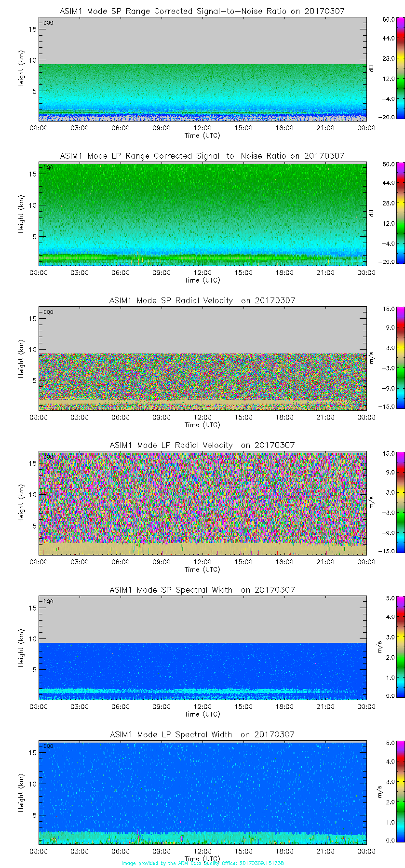The height and width of the screenshot is (868, 405).
Task: Click the 'ASIM1 Mode LP Spectral Width' title
Action: coord(202,734)
